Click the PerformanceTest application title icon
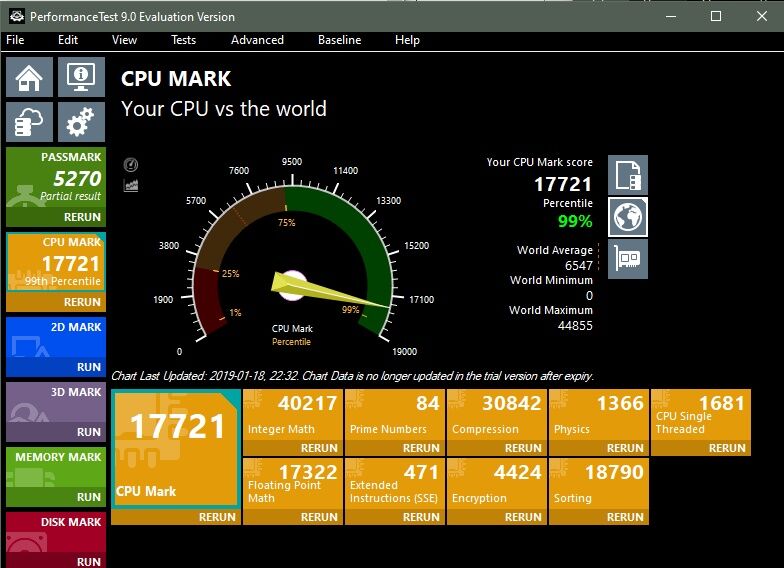 tap(16, 16)
